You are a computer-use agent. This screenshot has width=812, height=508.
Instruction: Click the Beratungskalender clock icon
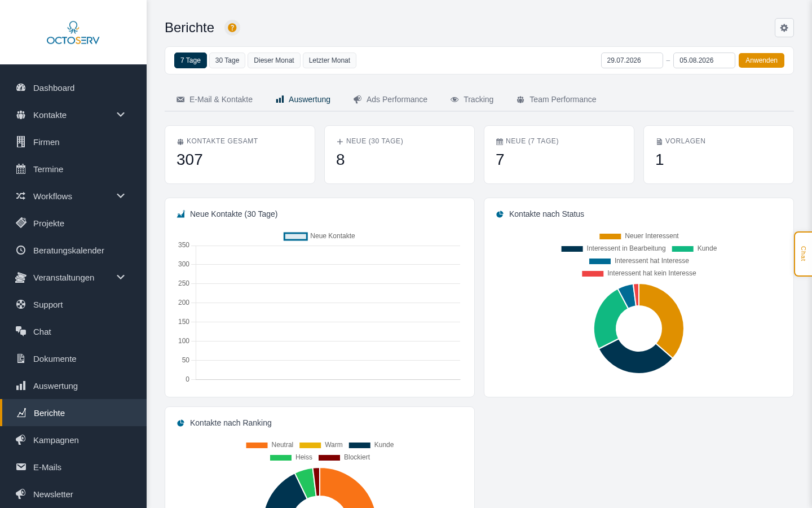tap(21, 250)
